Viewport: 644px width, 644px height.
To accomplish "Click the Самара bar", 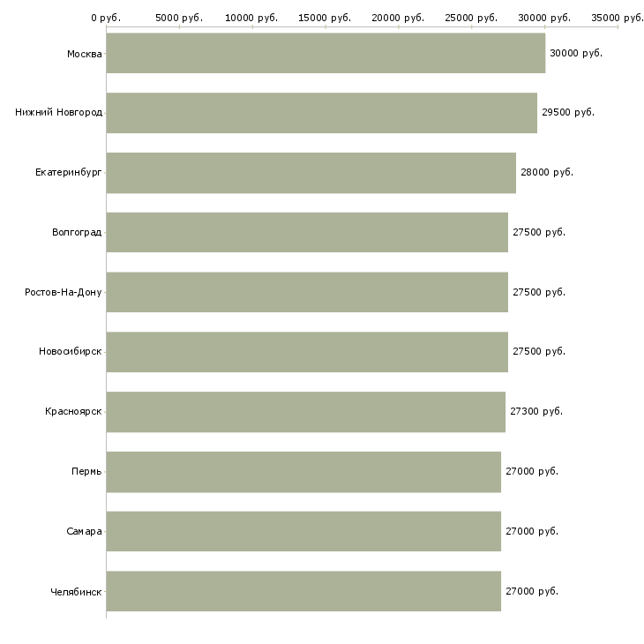I will pos(303,531).
